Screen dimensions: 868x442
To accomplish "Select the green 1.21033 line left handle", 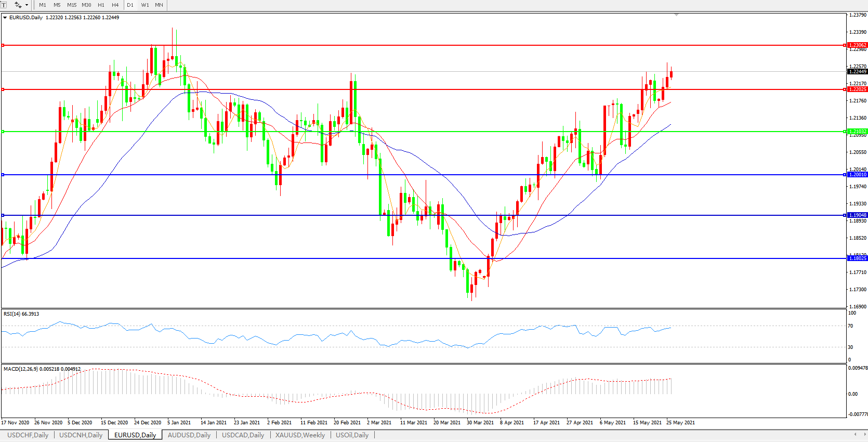I will [3, 132].
